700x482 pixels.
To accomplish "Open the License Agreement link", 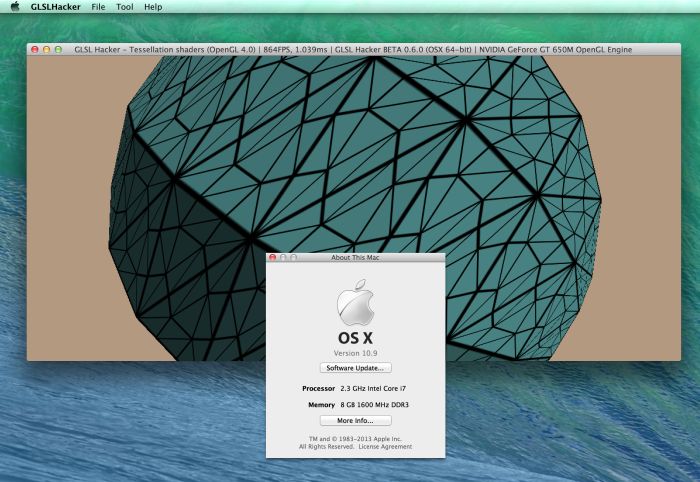I will 385,446.
